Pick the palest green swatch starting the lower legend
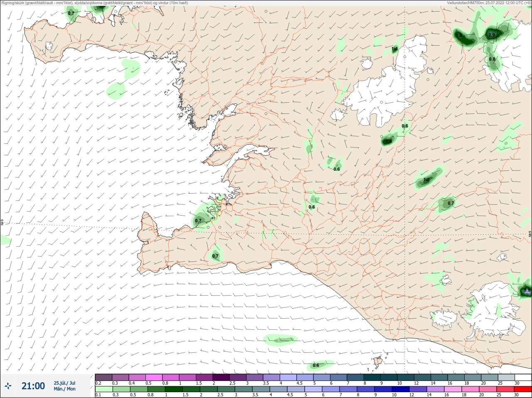This screenshot has height=398, width=532. [x=103, y=389]
